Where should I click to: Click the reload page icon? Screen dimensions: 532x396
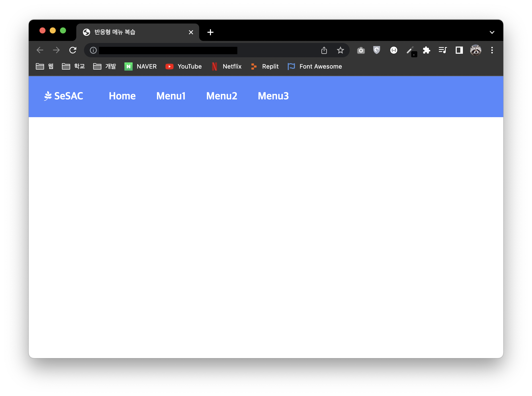click(73, 50)
